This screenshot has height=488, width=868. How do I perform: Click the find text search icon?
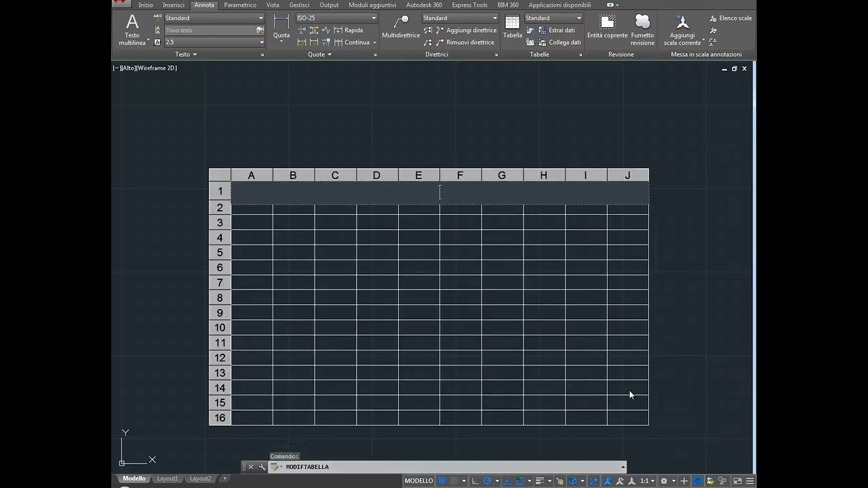[x=260, y=30]
